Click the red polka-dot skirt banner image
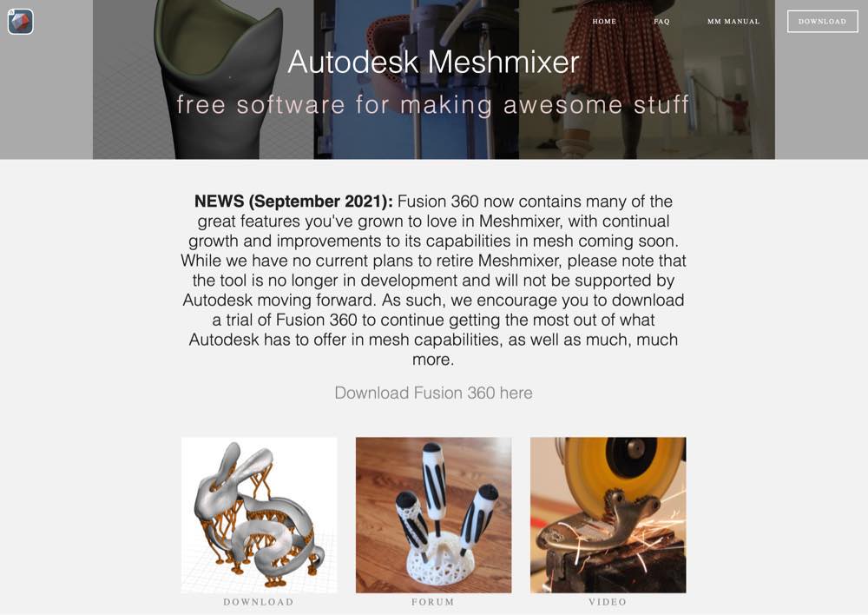Viewport: 868px width, 615px height. pos(647,80)
